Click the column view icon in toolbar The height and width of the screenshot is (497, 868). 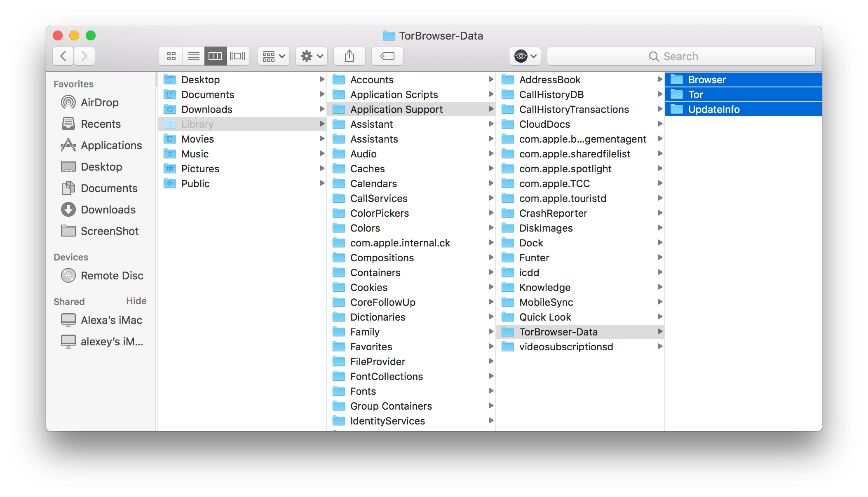tap(215, 55)
